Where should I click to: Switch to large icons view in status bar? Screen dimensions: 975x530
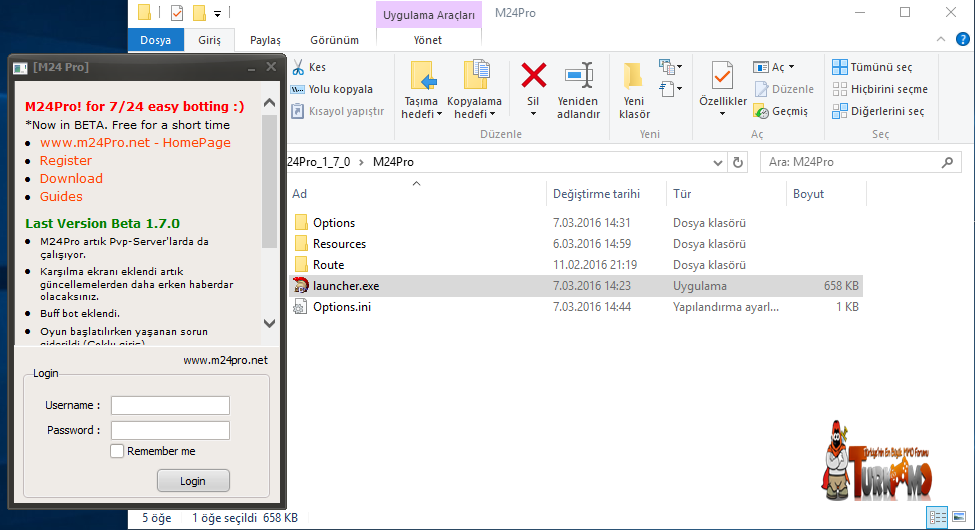[x=959, y=517]
